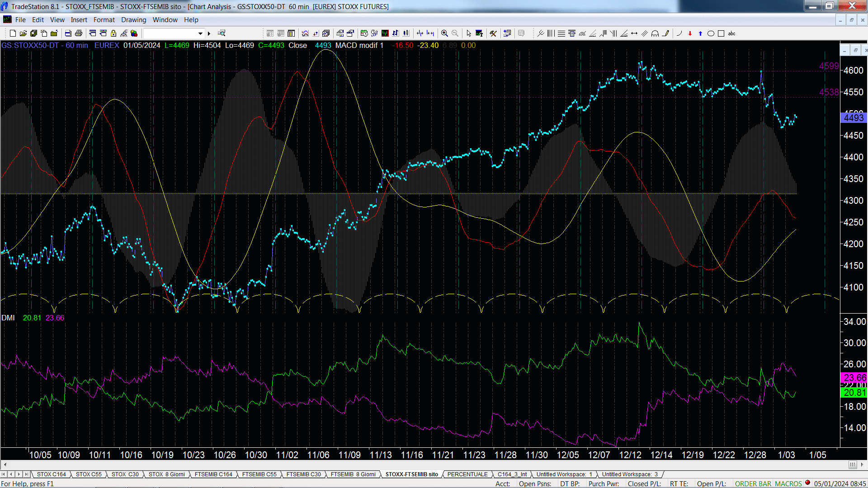The image size is (868, 488).
Task: Open a file using the folder icon
Action: coord(23,33)
